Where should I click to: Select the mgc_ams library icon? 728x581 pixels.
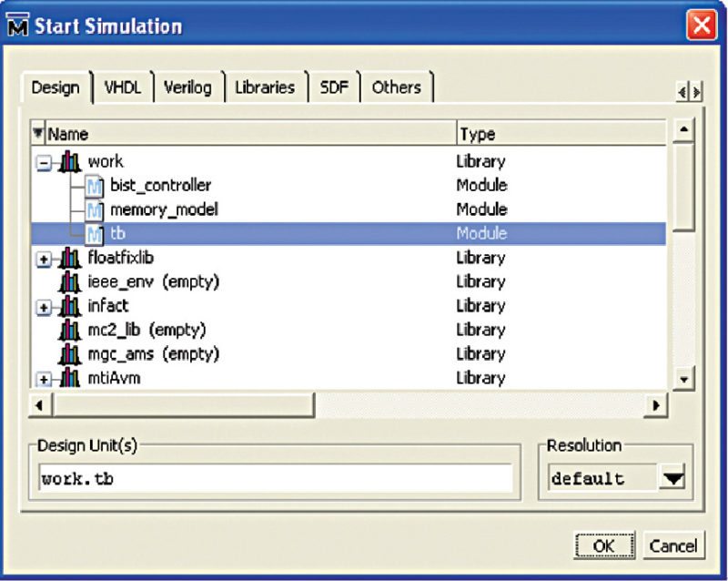(x=69, y=353)
